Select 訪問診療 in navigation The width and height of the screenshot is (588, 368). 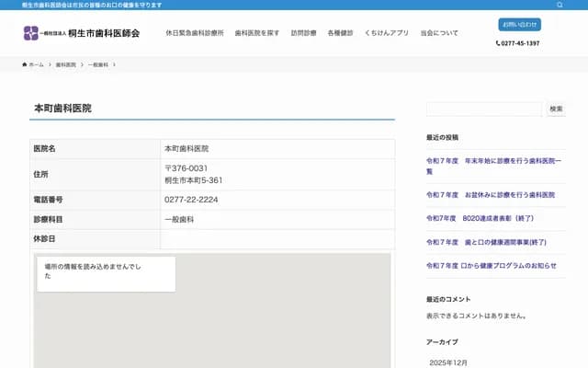coord(303,33)
